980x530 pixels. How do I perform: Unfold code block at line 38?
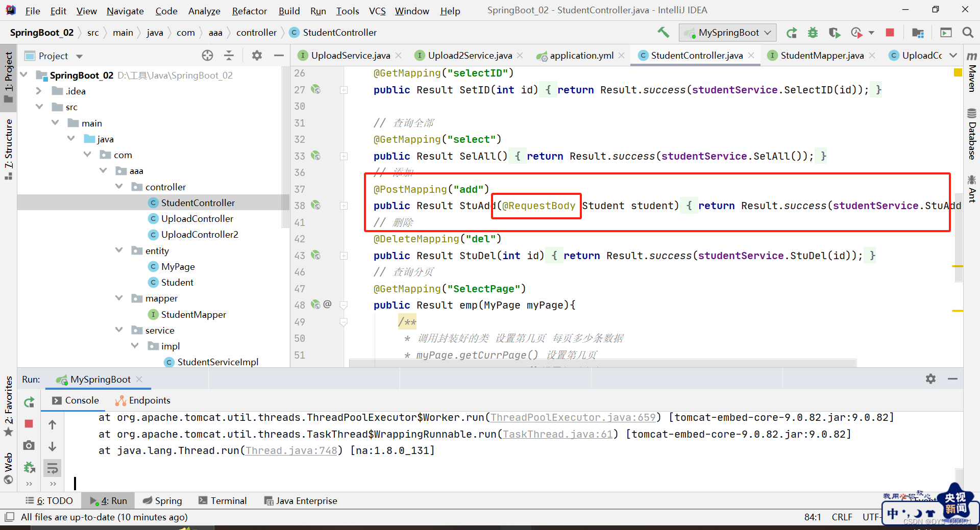[x=344, y=206]
